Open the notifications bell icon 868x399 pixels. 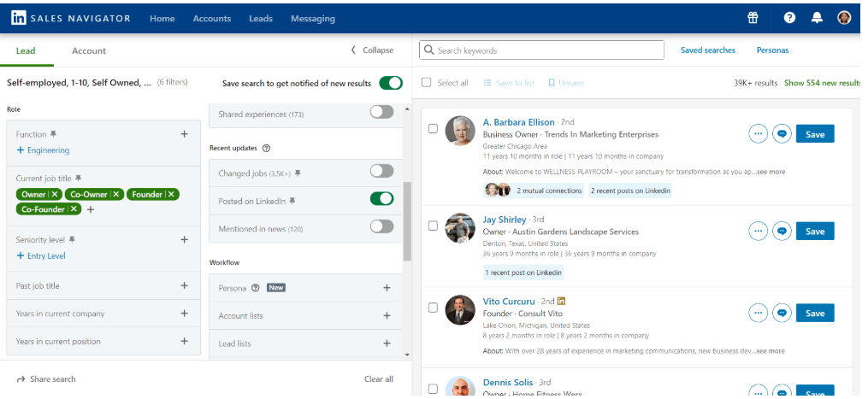pos(817,18)
